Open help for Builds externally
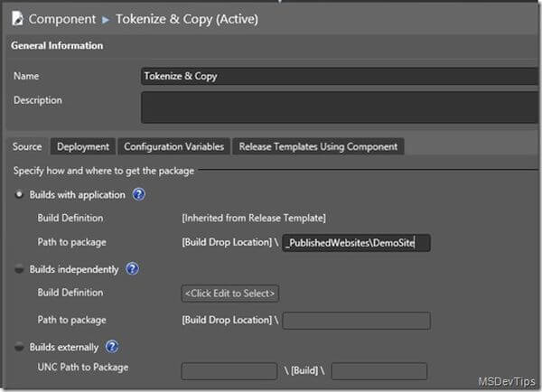Screen dimensions: 542x392 click(x=112, y=346)
